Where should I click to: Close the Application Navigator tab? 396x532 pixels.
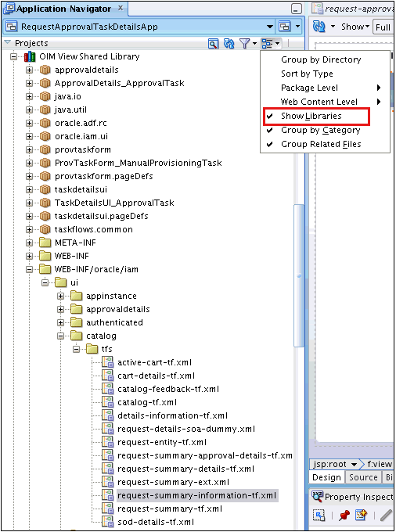[121, 8]
